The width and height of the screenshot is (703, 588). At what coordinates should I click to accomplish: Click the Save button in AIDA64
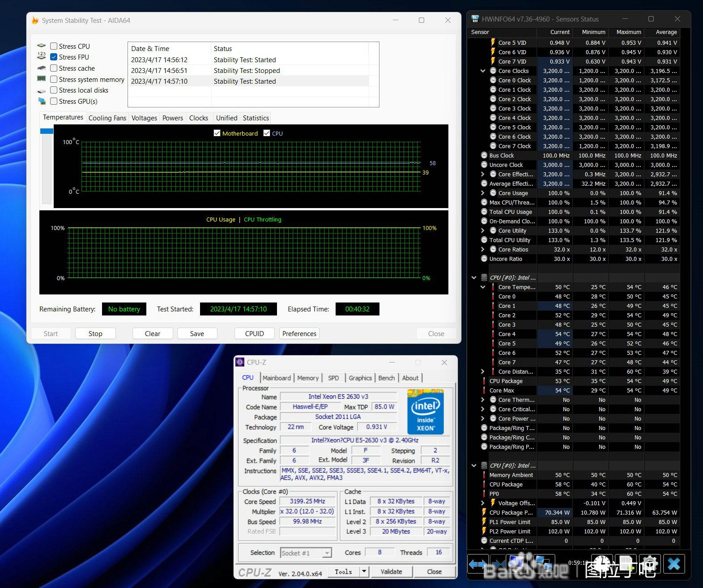(197, 333)
